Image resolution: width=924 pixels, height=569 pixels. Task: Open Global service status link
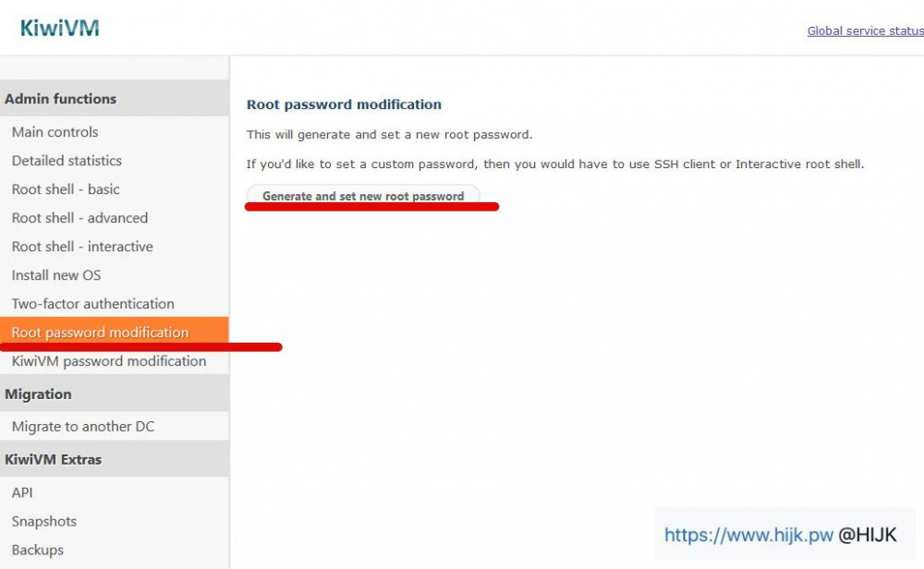tap(865, 30)
